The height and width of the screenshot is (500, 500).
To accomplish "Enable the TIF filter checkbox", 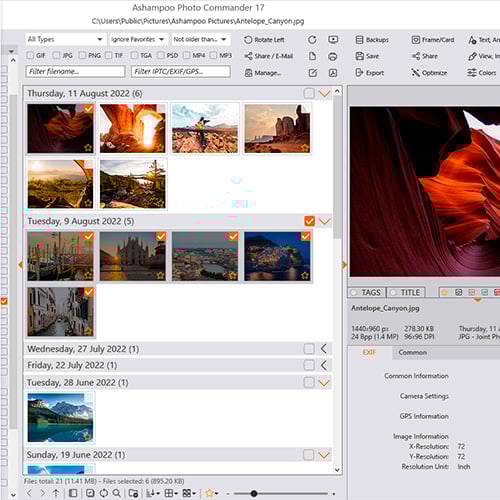I will (x=108, y=55).
